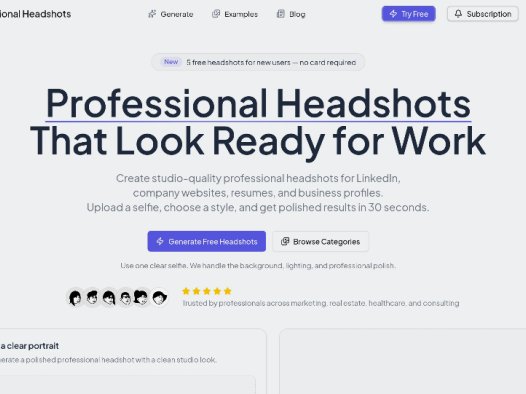Click the 'a clear portrait' card heading
This screenshot has width=526, height=394.
point(30,346)
